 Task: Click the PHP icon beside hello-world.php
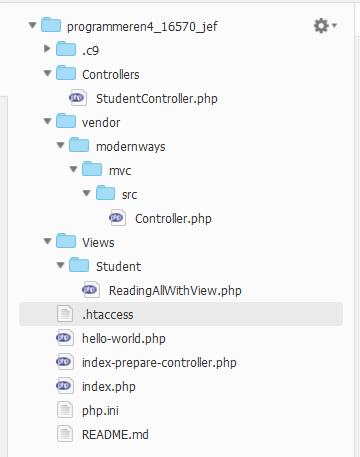point(65,338)
